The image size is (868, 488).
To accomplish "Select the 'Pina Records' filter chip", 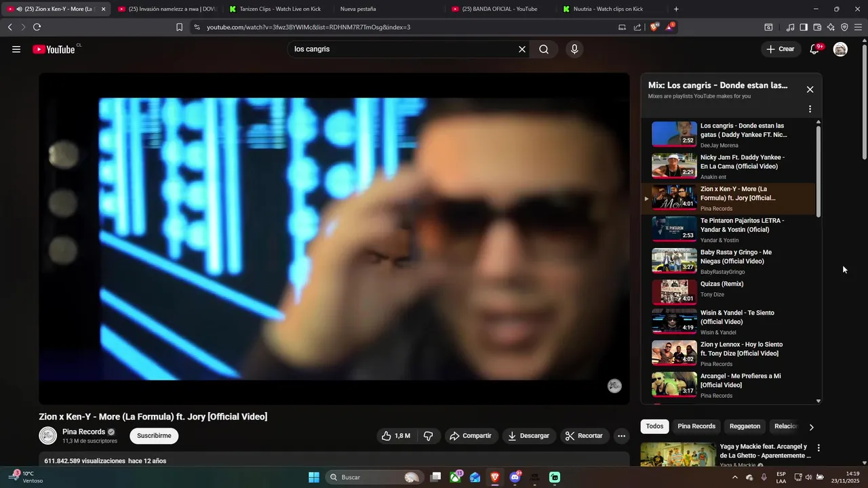I will tap(696, 426).
